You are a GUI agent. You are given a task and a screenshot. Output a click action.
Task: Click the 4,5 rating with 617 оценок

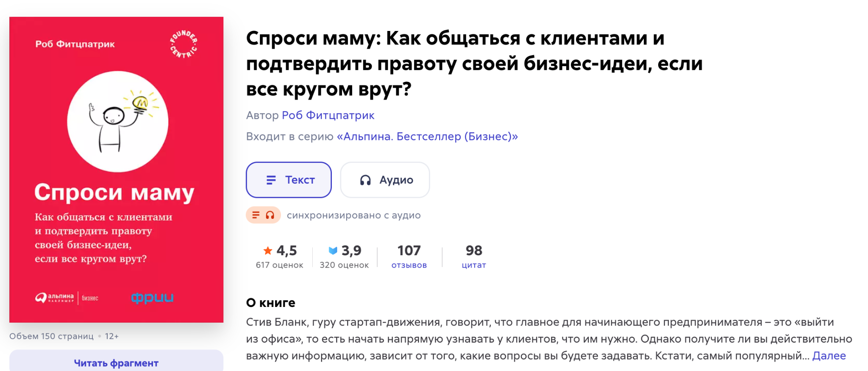pyautogui.click(x=279, y=257)
